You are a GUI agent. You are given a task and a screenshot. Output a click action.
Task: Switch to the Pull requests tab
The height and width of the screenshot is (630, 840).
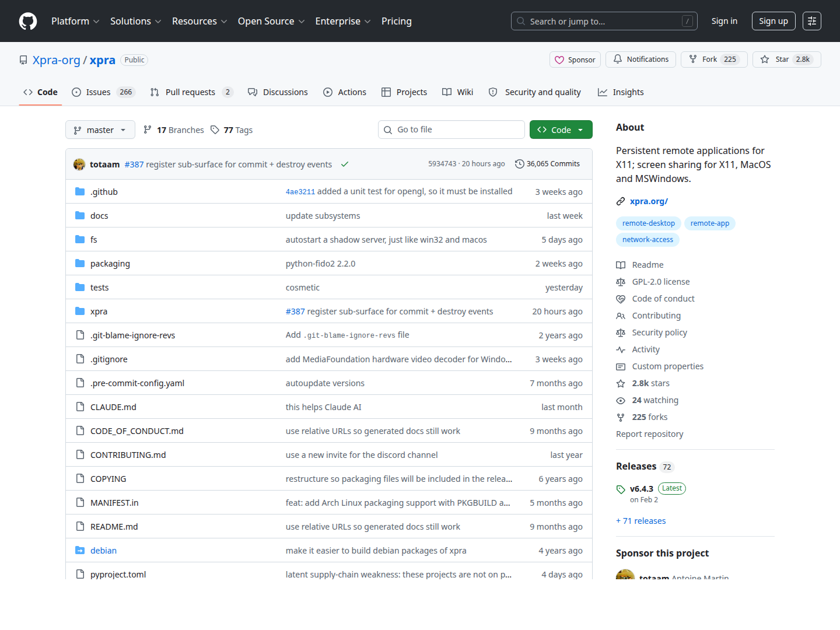191,92
